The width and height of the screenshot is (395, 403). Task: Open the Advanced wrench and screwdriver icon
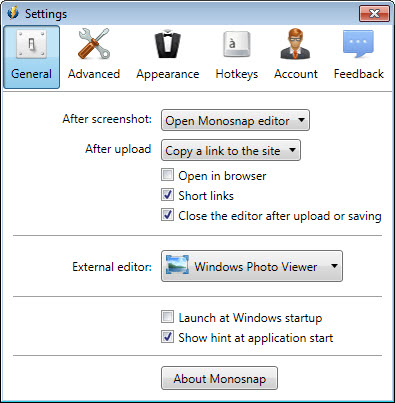point(94,44)
